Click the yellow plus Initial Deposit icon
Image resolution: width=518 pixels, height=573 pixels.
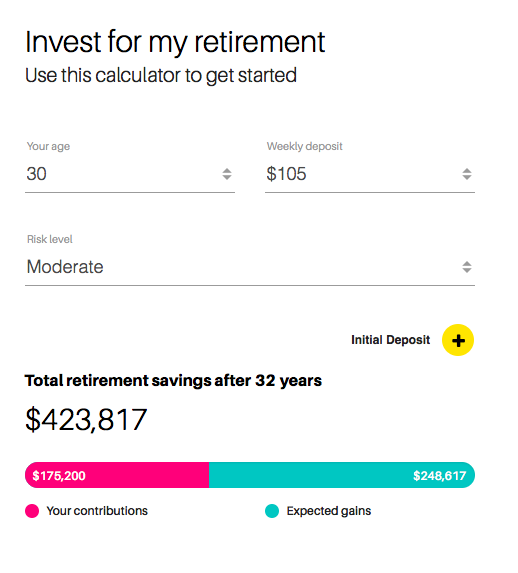[x=458, y=340]
